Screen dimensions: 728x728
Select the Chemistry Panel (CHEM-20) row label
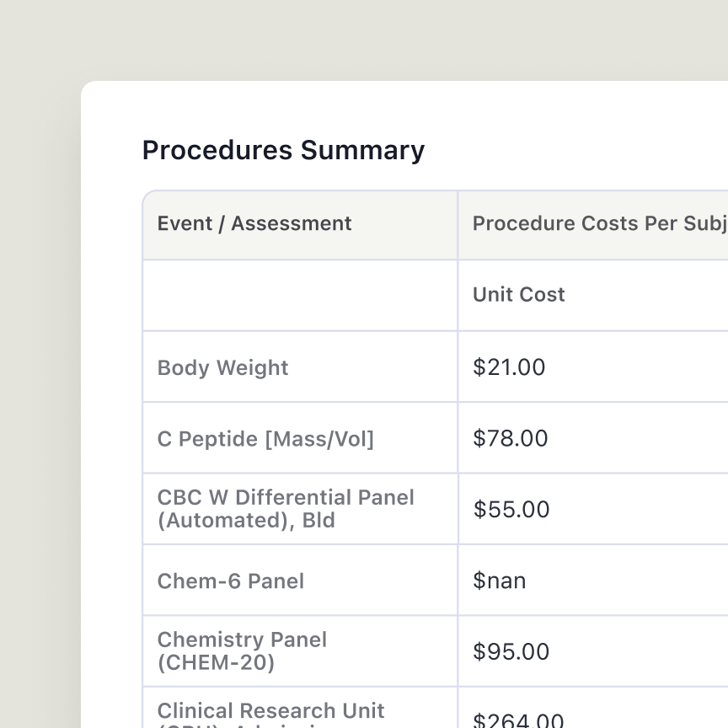[242, 651]
